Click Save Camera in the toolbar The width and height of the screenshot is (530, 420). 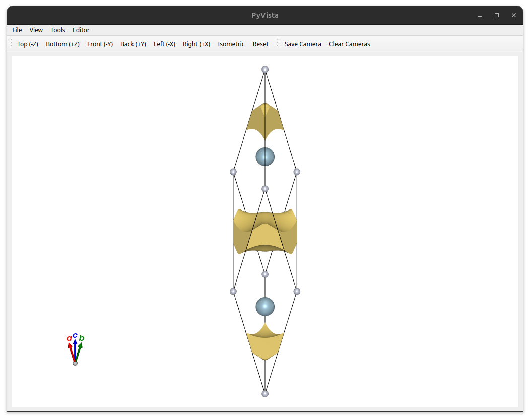[303, 44]
